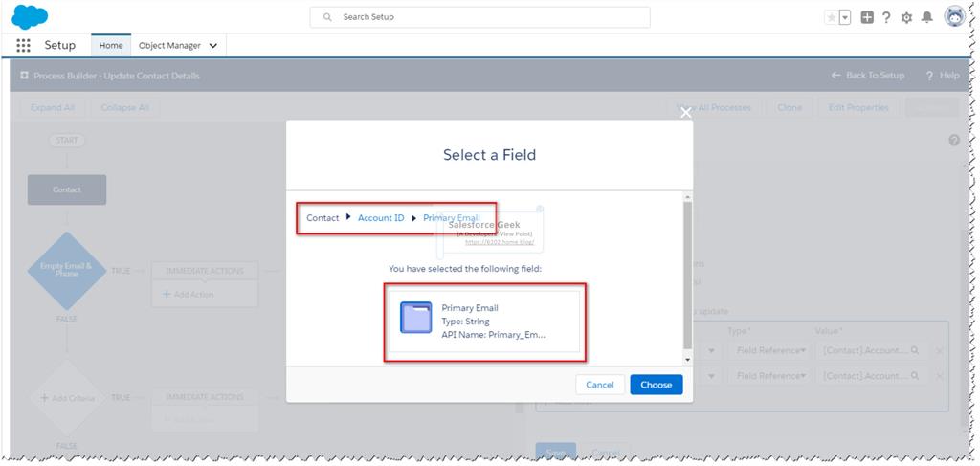The image size is (980, 466).
Task: Remove the first field update row
Action: [940, 351]
